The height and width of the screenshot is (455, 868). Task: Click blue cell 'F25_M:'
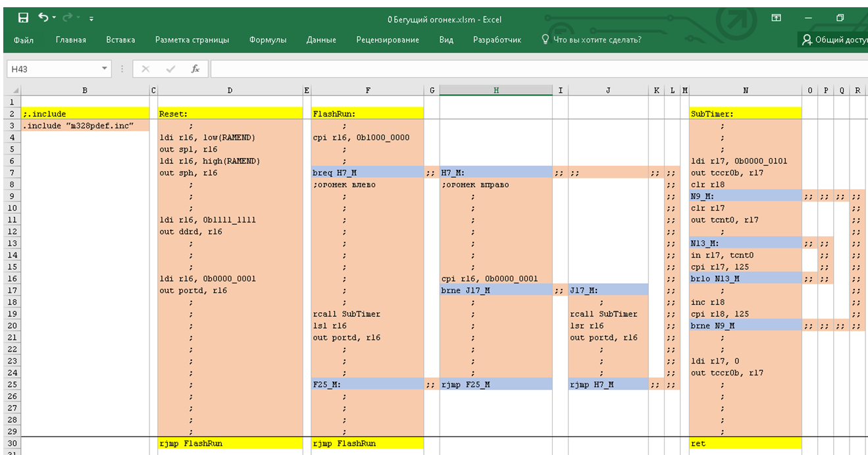(368, 385)
